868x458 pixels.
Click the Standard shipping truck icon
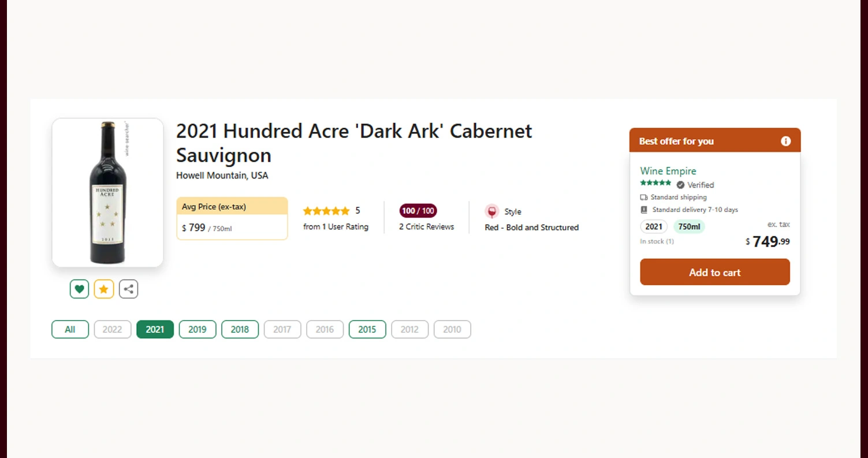pos(643,197)
